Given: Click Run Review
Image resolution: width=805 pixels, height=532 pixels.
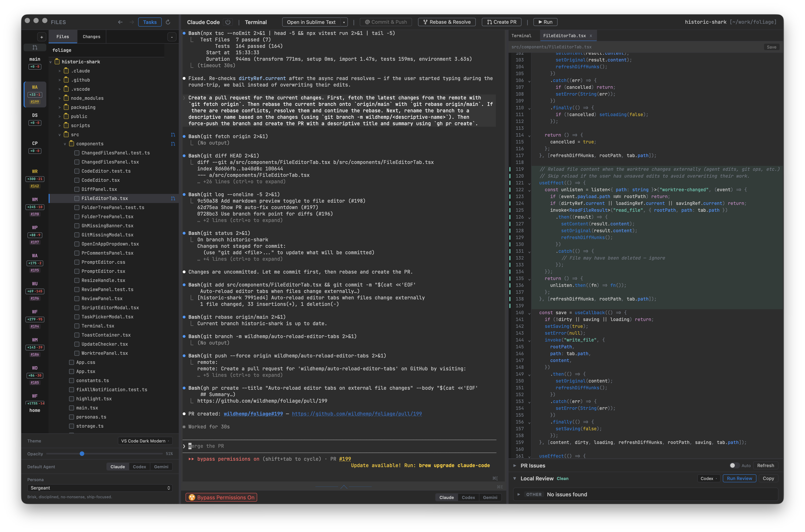Looking at the screenshot, I should pyautogui.click(x=739, y=478).
